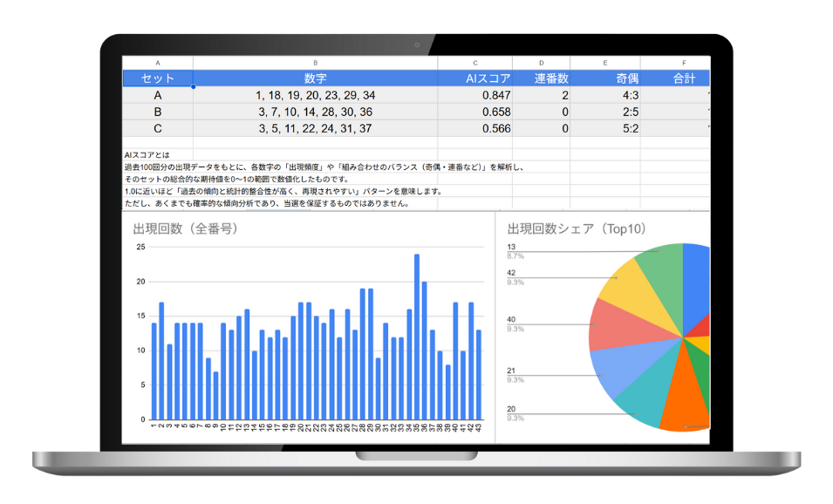
Task: Click the 出現回数シェア（Top10）pie chart title
Action: [577, 228]
